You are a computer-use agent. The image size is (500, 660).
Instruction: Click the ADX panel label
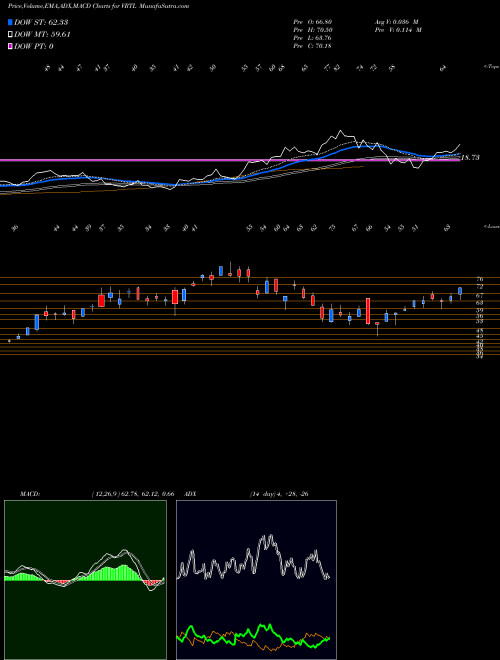coord(191,494)
